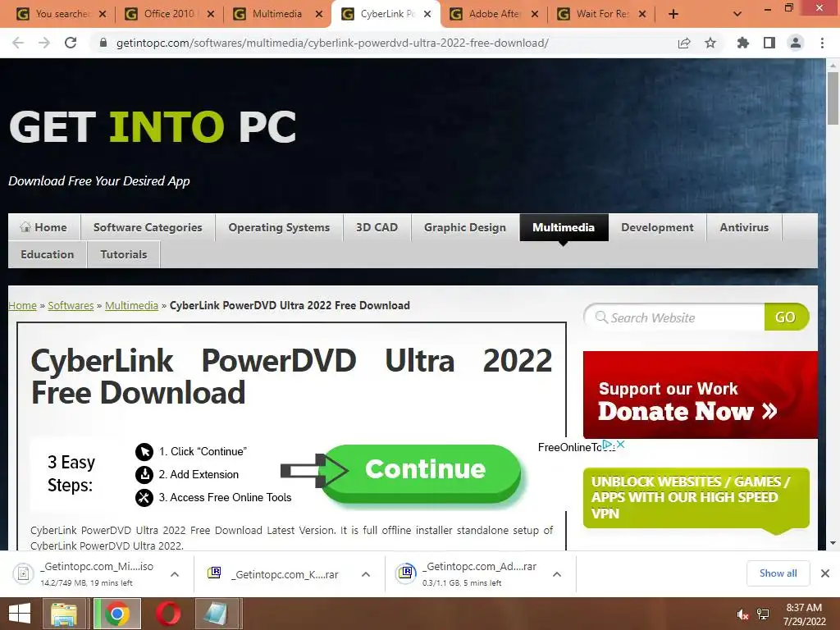This screenshot has width=840, height=630.
Task: Close the CyberLink PowerDVD tab
Action: (x=427, y=15)
